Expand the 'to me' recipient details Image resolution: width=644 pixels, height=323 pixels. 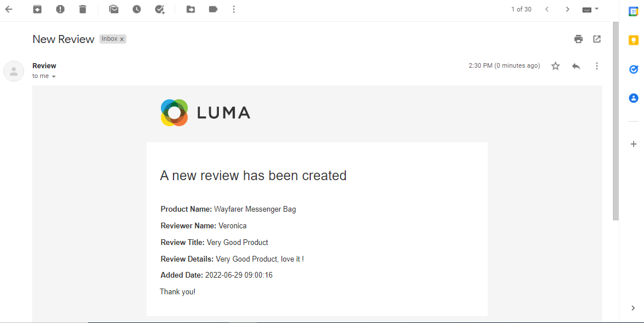pyautogui.click(x=53, y=76)
